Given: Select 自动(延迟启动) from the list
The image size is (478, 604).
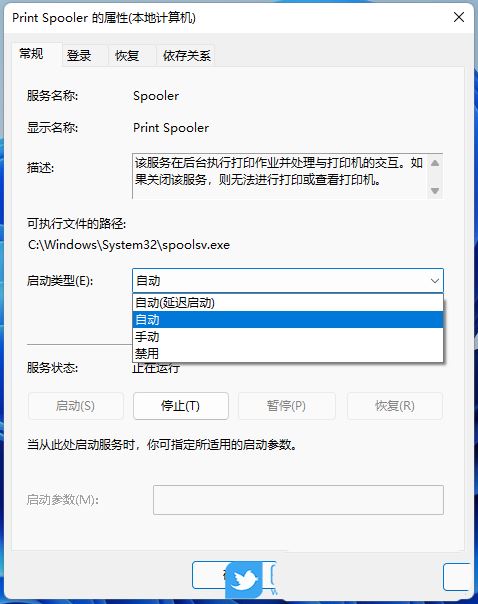Looking at the screenshot, I should pyautogui.click(x=288, y=302).
